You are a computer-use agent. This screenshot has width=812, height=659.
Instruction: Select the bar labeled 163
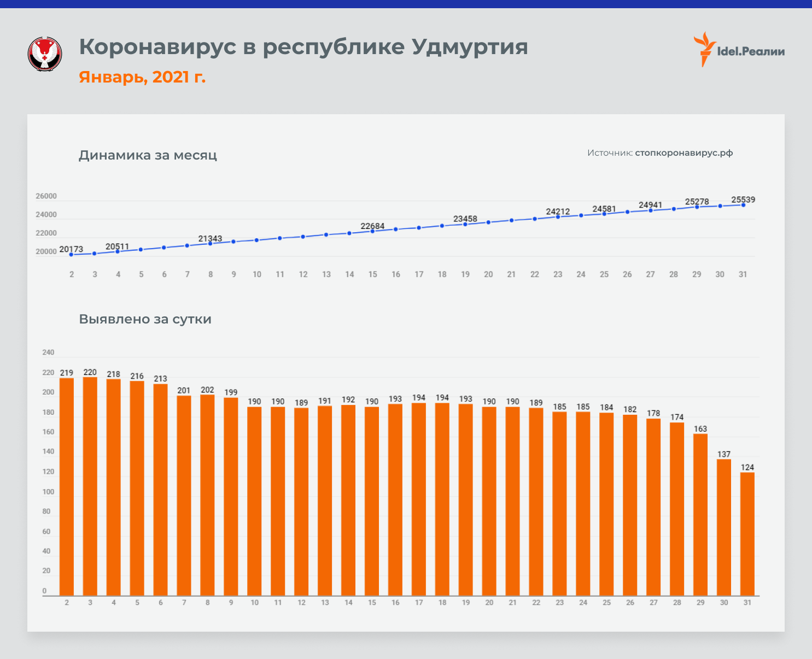[700, 514]
